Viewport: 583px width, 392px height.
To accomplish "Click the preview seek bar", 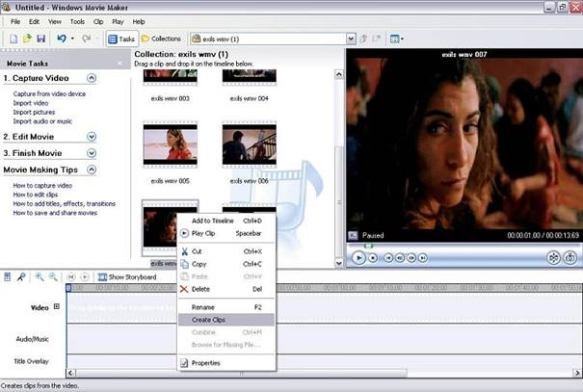I will 464,246.
